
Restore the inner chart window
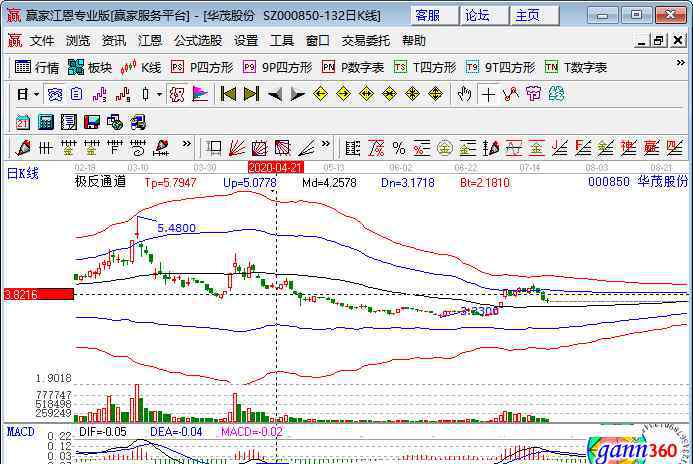pos(658,41)
